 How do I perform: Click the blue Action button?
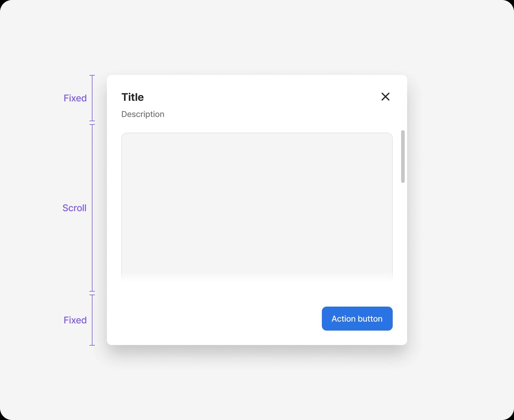tap(357, 319)
